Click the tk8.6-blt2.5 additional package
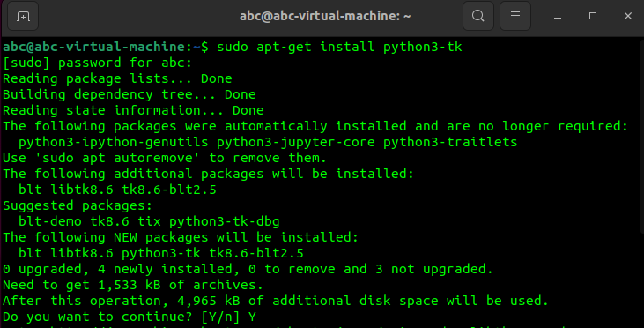The height and width of the screenshot is (328, 644). (169, 190)
